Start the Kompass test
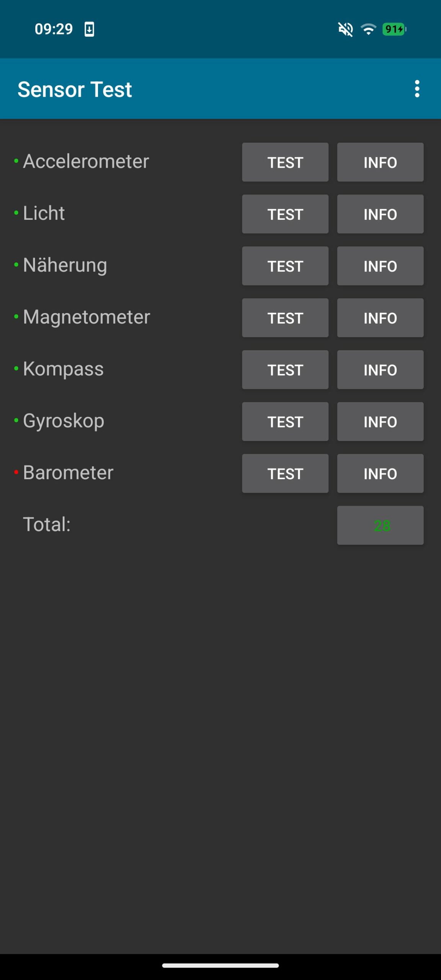The height and width of the screenshot is (980, 441). 285,370
